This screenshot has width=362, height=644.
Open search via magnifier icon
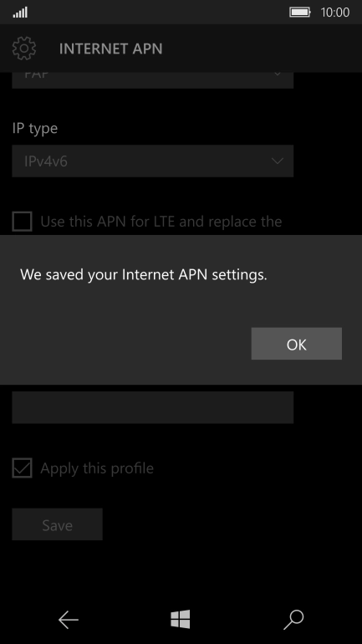[293, 620]
